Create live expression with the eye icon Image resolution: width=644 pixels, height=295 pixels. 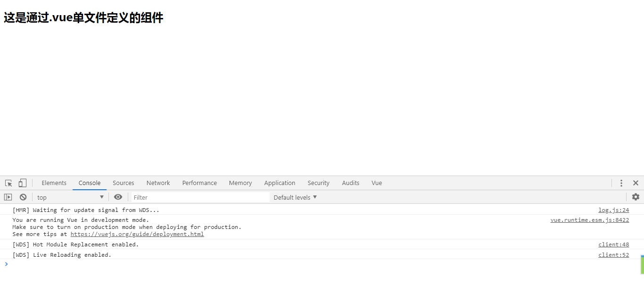118,197
